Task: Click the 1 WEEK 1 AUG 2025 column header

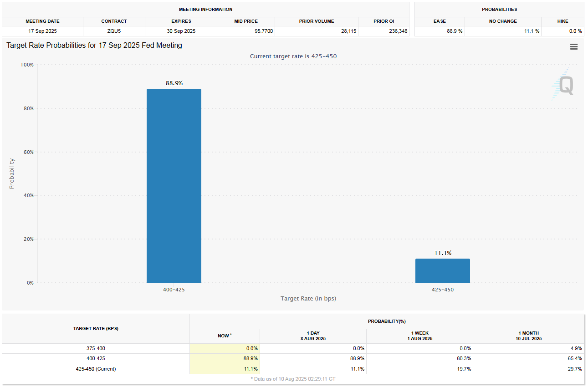Action: (419, 336)
